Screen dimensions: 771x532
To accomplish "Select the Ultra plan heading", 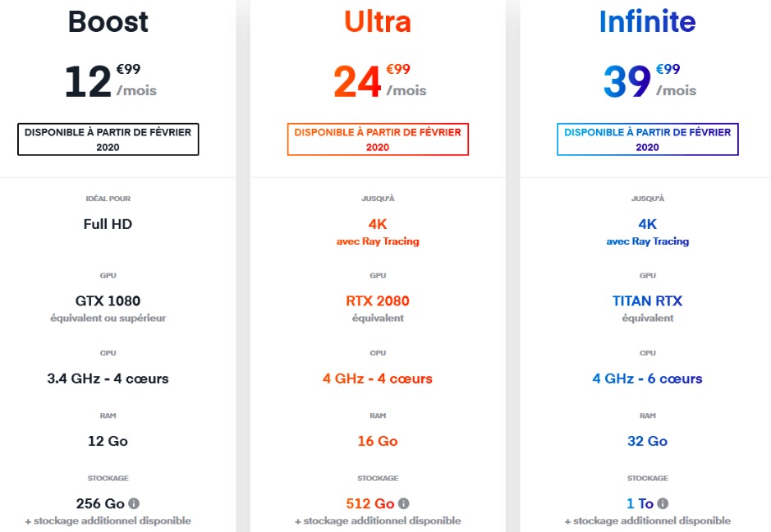I will click(x=378, y=22).
